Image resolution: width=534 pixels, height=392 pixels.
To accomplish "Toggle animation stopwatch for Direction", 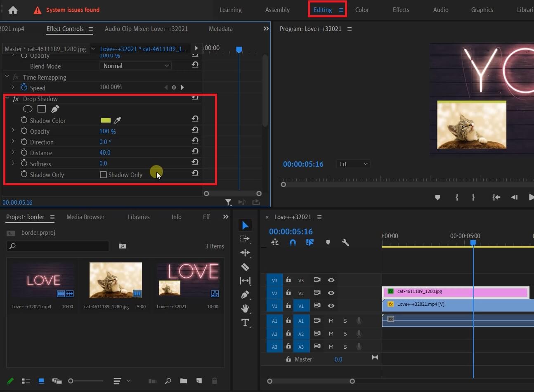I will pyautogui.click(x=24, y=142).
